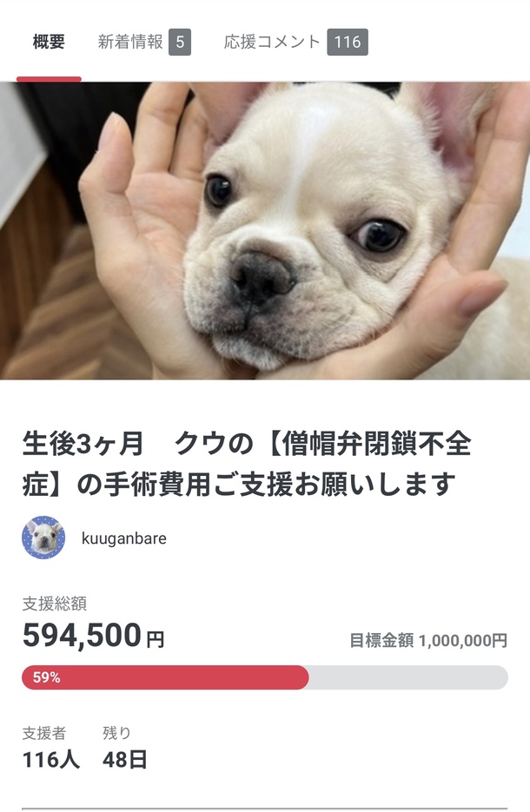The width and height of the screenshot is (530, 812).
Task: Open the 概要 tab
Action: click(x=49, y=42)
